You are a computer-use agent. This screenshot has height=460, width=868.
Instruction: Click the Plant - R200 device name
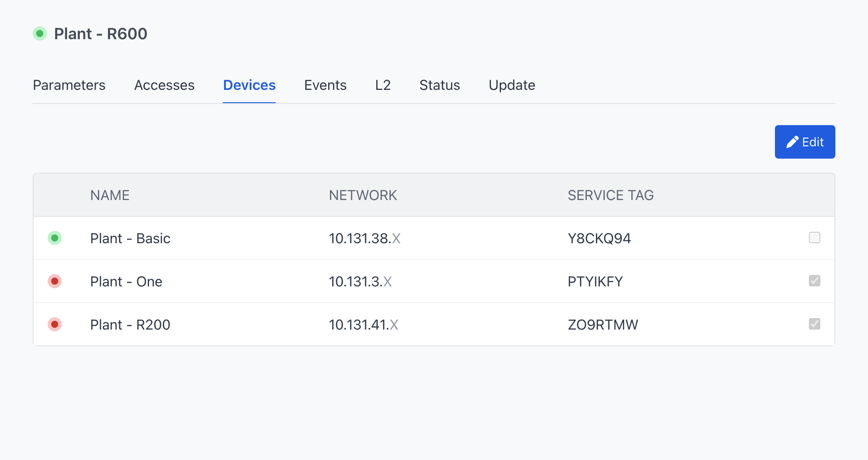click(x=130, y=325)
